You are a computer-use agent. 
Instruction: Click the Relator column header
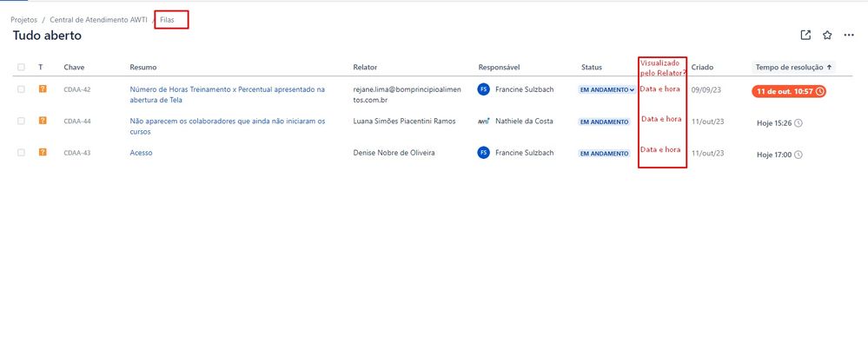point(365,67)
